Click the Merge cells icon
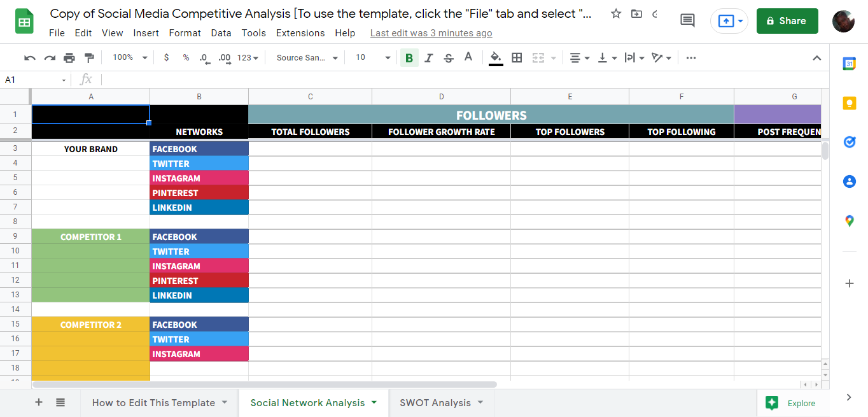This screenshot has width=868, height=417. 538,57
